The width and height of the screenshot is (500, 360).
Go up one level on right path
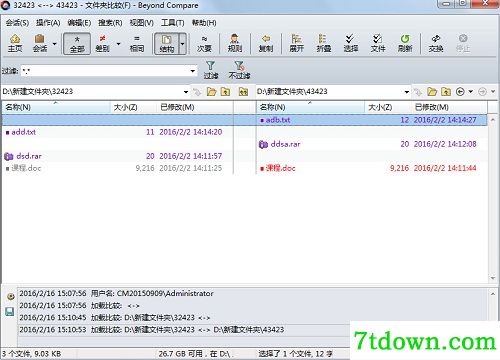pyautogui.click(x=446, y=91)
